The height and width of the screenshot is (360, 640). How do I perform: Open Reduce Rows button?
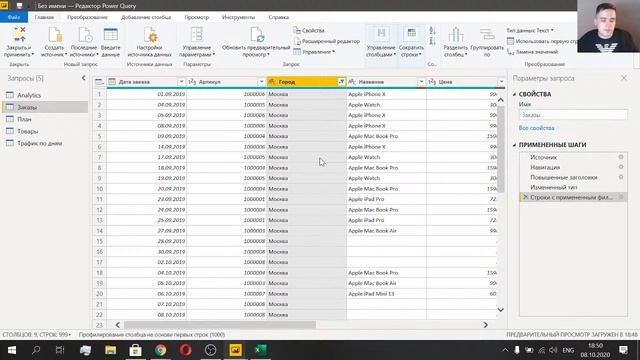pos(411,42)
